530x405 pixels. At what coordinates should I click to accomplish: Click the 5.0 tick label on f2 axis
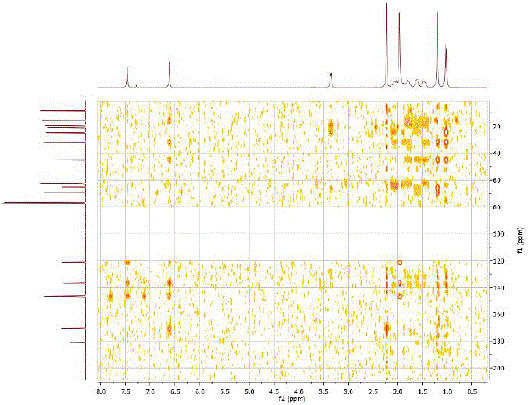click(x=249, y=391)
